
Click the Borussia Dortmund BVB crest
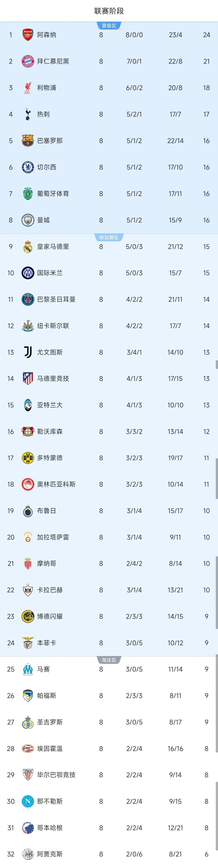tap(28, 458)
